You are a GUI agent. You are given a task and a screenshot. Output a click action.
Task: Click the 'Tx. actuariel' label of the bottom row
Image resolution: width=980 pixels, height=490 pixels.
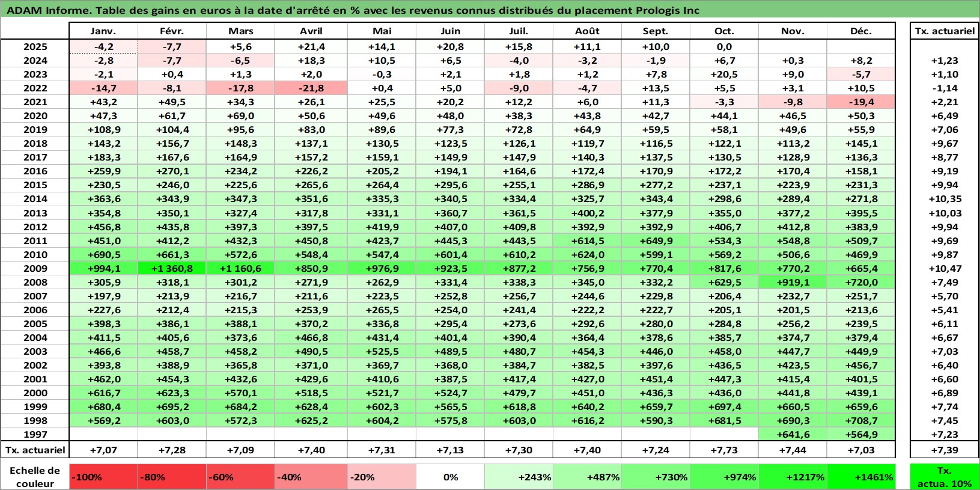[x=35, y=450]
